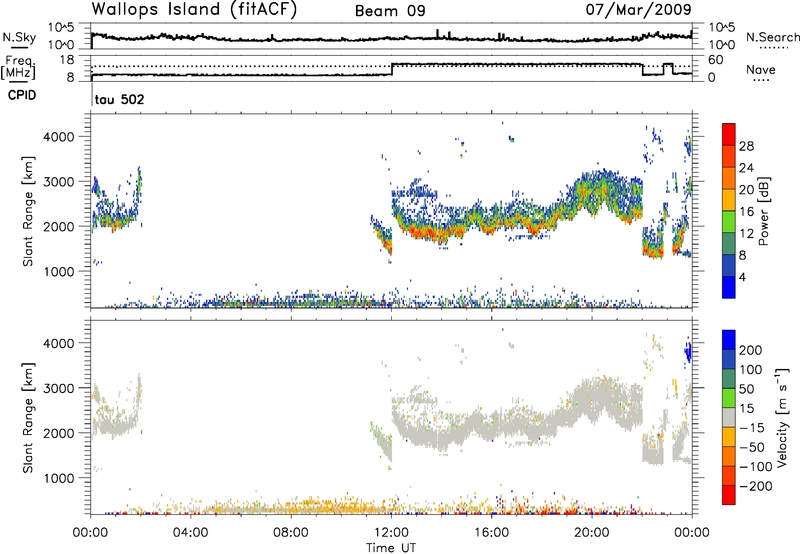Click the '04:00' time axis tick label
Screen dimensions: 800x554
click(191, 533)
